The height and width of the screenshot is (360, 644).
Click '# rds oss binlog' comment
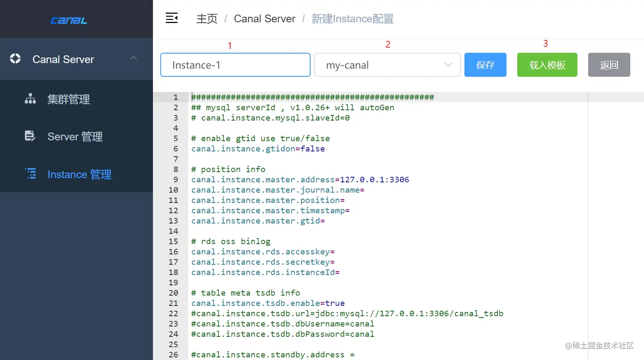click(x=231, y=241)
